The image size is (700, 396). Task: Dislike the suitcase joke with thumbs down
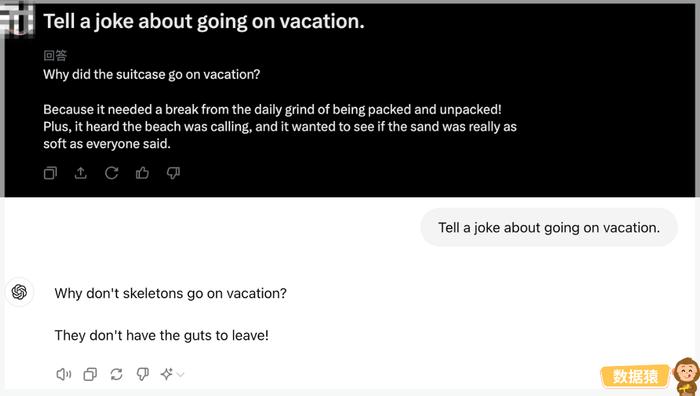tap(173, 173)
